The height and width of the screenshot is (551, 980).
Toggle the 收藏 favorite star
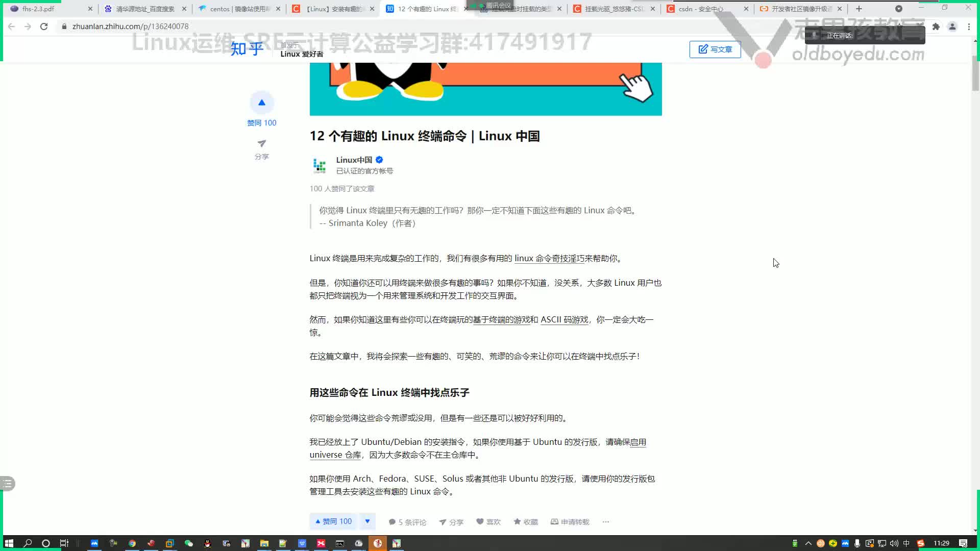[526, 522]
